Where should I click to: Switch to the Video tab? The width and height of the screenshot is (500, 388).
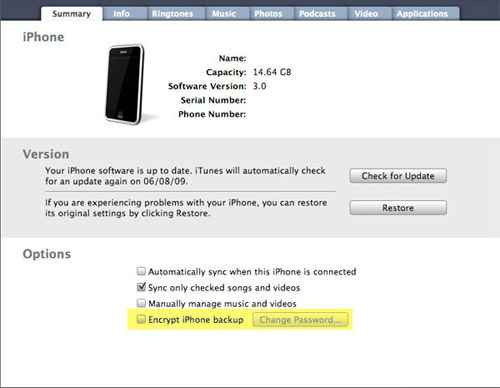[x=366, y=14]
